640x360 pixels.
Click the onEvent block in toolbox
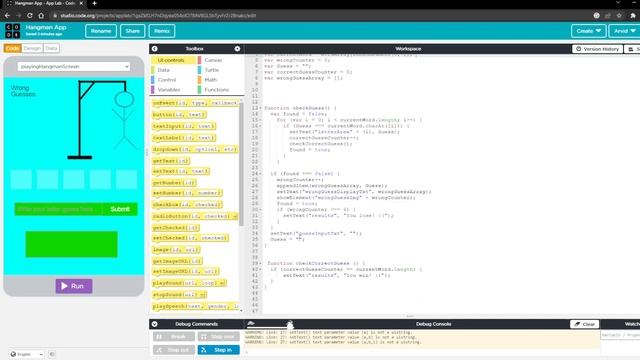coord(195,103)
